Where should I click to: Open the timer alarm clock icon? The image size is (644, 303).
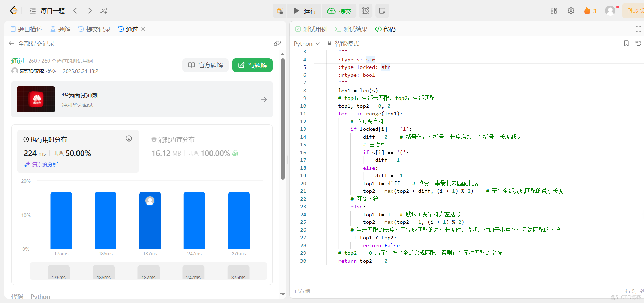[x=366, y=11]
